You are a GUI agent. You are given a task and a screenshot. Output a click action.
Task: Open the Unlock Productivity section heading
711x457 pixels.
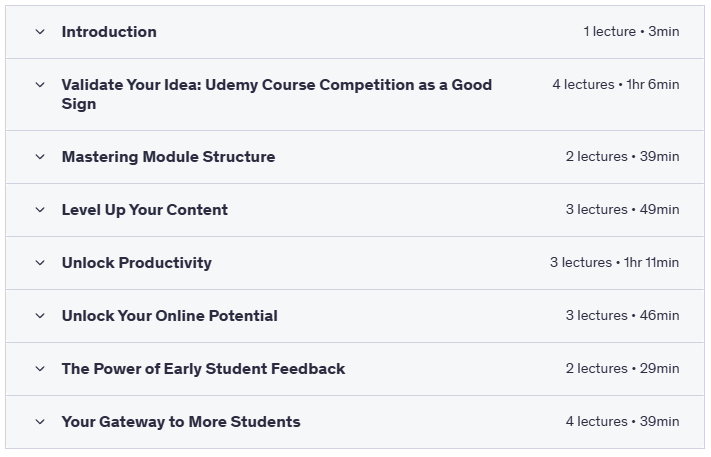136,263
